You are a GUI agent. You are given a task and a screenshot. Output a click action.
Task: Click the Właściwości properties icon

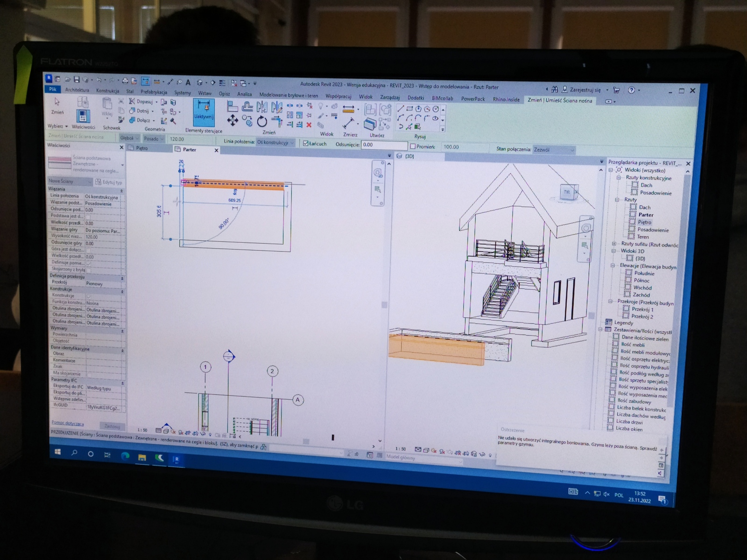83,116
